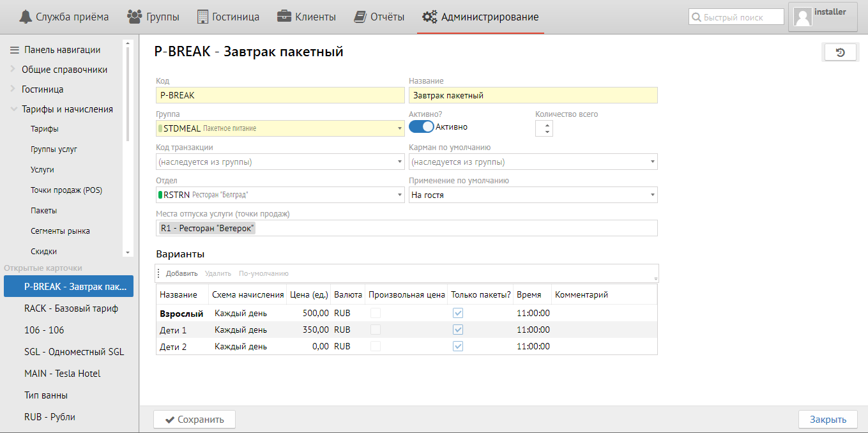This screenshot has height=433, width=868.
Task: Click the bell icon for Служба приёма
Action: coord(25,17)
